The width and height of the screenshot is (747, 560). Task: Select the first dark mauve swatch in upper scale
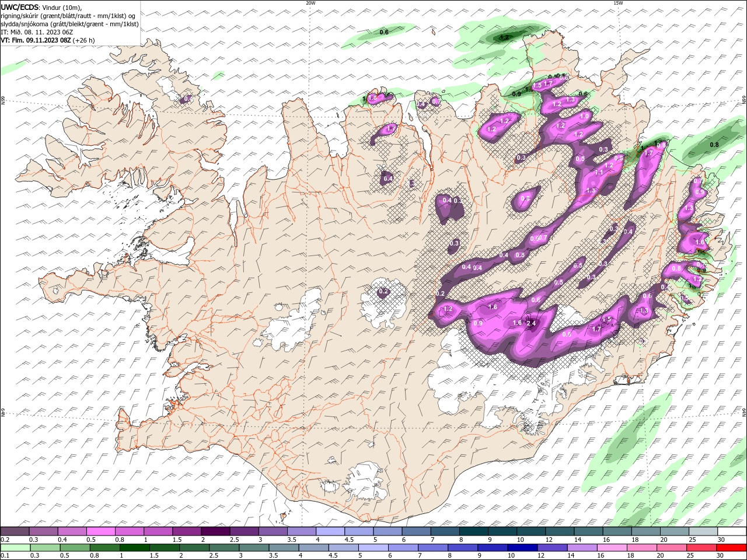point(15,531)
